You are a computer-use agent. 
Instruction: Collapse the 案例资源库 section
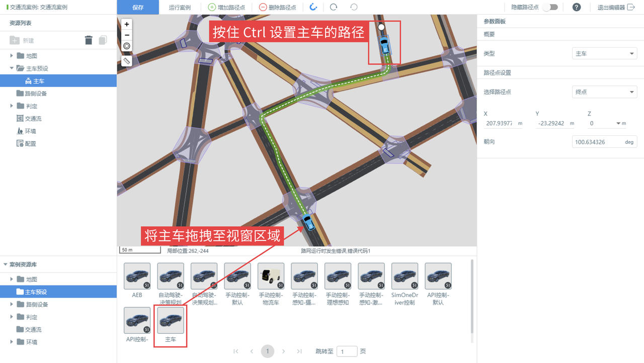[6, 264]
